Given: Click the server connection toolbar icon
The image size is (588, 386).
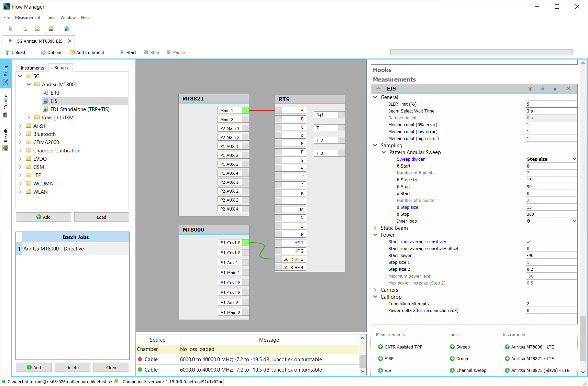Looking at the screenshot, I should pyautogui.click(x=11, y=29).
